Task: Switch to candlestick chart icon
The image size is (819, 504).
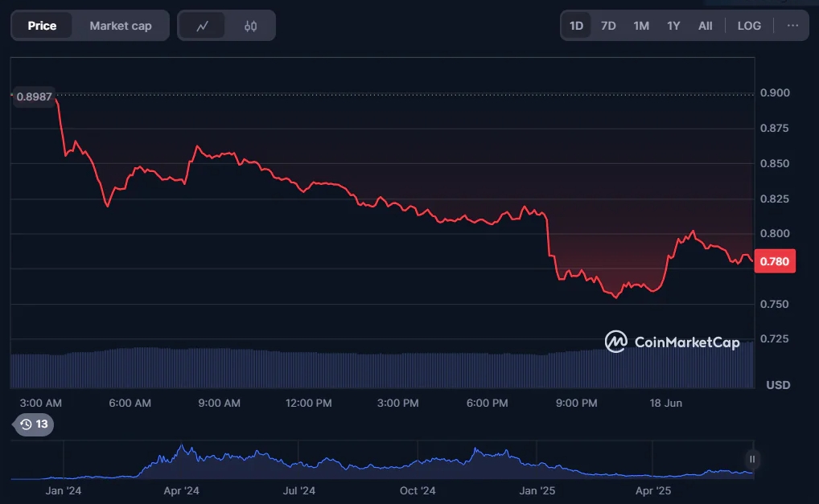Action: [250, 26]
